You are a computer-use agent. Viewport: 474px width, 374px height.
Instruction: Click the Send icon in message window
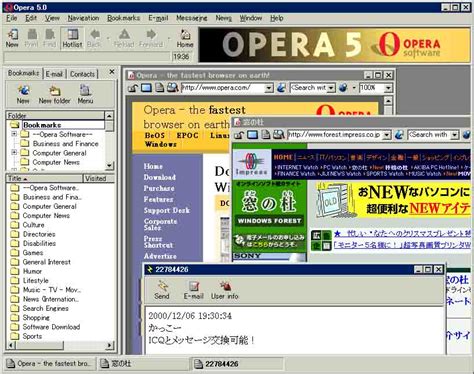tap(162, 289)
